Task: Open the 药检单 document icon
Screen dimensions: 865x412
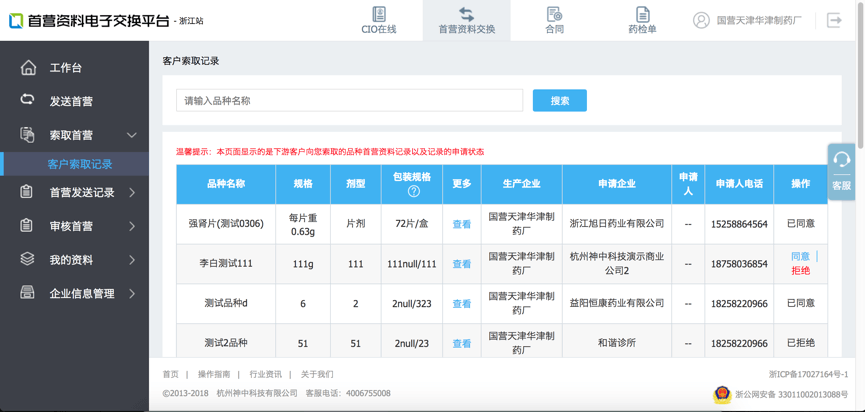Action: tap(642, 14)
